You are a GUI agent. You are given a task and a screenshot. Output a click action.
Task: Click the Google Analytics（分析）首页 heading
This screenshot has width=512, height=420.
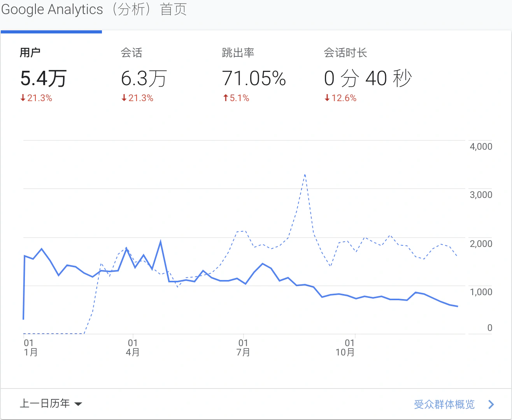point(94,9)
